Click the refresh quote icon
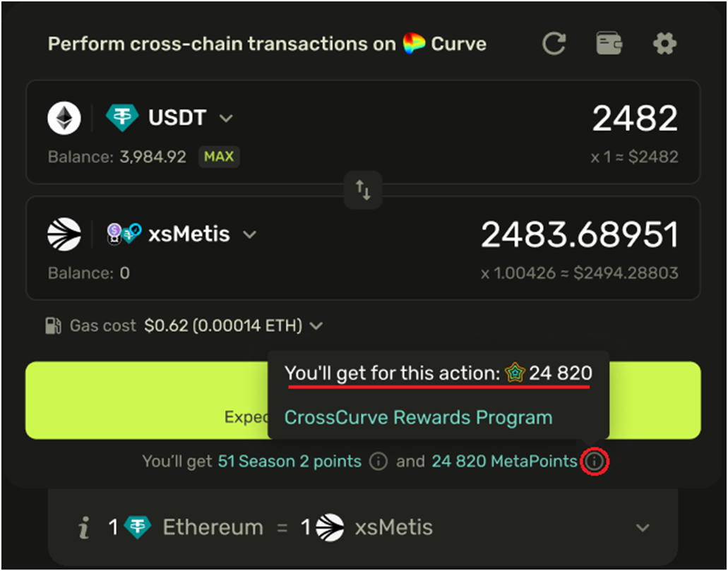 (554, 44)
